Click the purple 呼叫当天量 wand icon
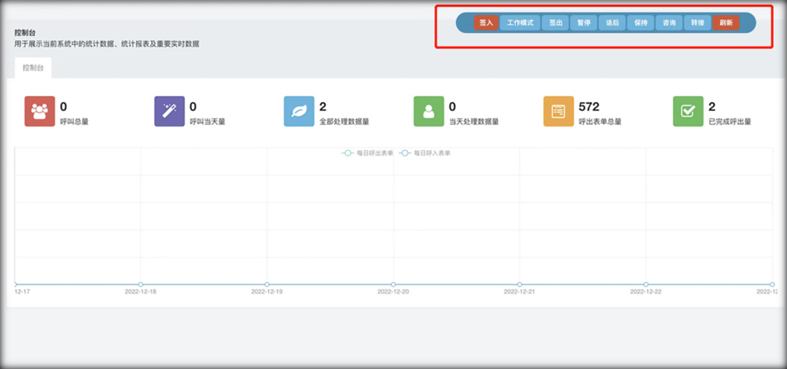 coord(169,111)
